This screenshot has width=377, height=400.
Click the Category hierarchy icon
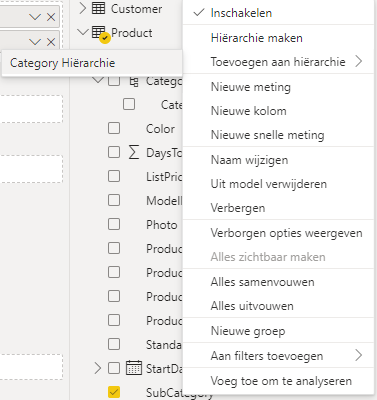(x=134, y=82)
